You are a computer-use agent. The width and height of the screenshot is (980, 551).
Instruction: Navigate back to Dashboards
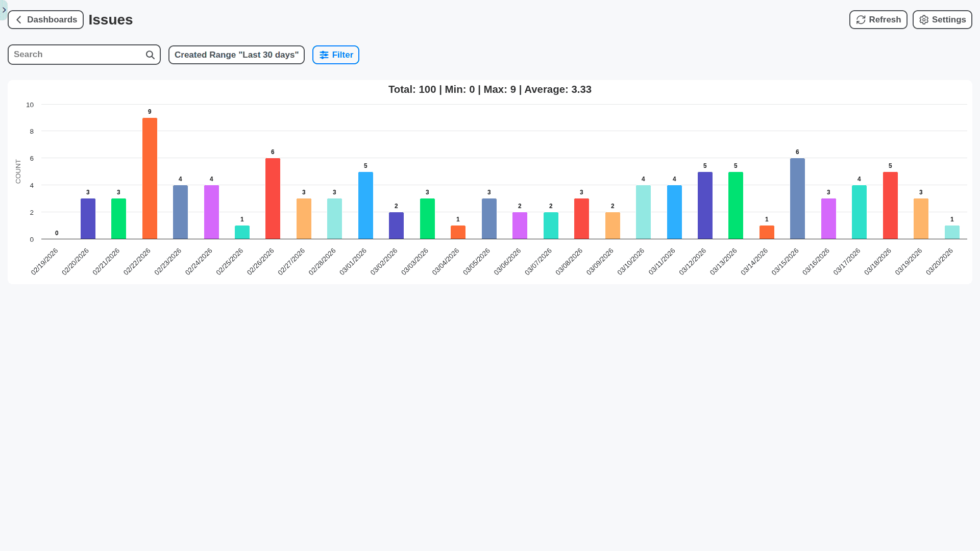45,19
